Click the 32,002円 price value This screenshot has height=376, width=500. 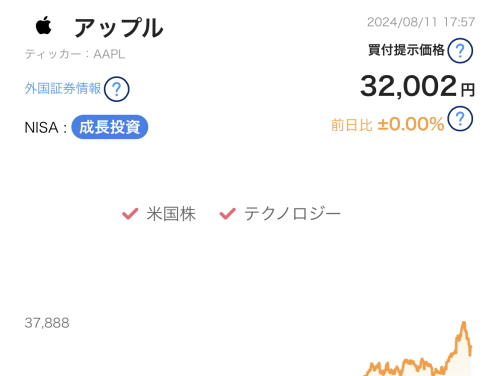tap(417, 86)
